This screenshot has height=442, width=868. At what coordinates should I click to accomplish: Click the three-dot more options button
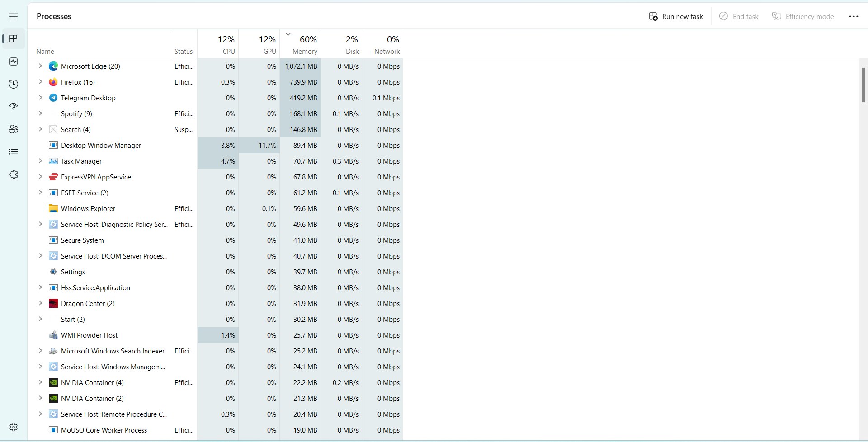point(853,16)
